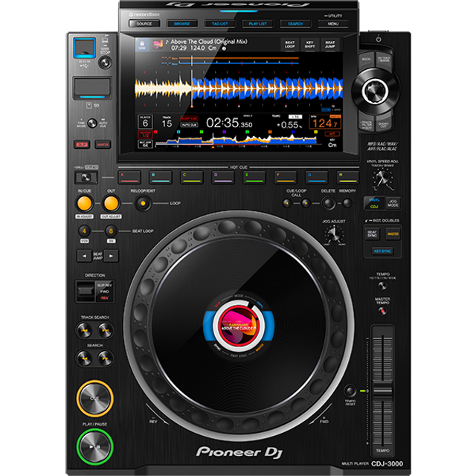Screen dimensions: 476x476
Task: Trigger hot cue D pad
Action: pos(223,177)
